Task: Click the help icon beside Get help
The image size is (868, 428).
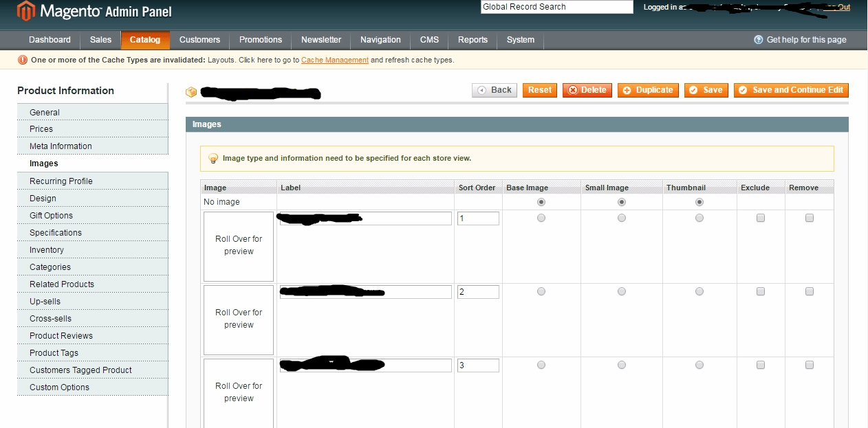Action: tap(759, 40)
